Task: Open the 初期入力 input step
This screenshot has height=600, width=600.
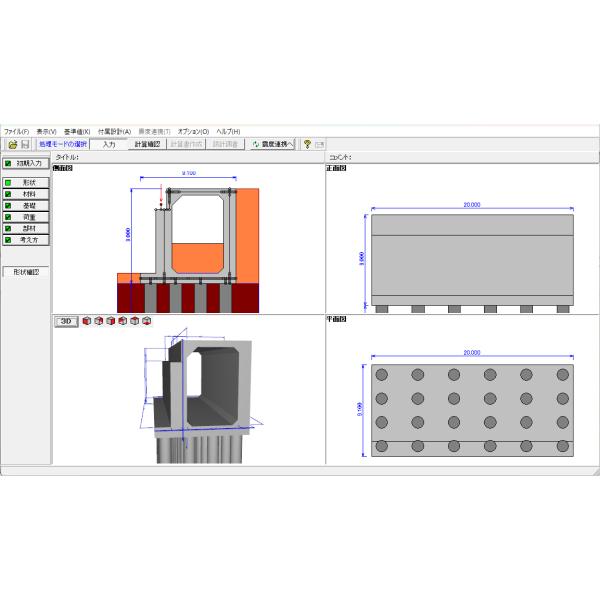Action: pyautogui.click(x=26, y=163)
